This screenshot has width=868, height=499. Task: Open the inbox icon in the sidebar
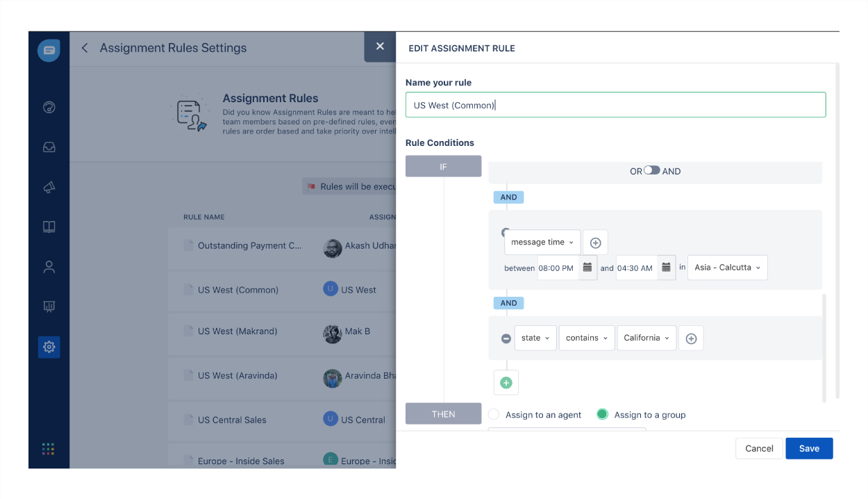click(49, 147)
